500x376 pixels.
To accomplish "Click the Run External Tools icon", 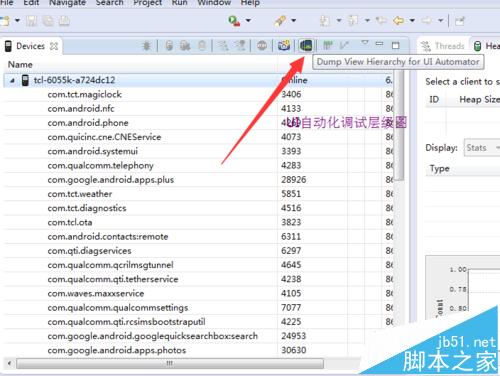I will tap(234, 21).
